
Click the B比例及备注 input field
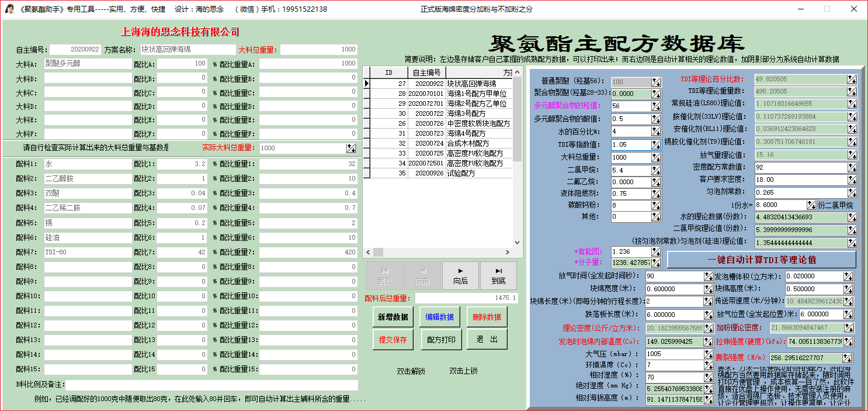211,385
